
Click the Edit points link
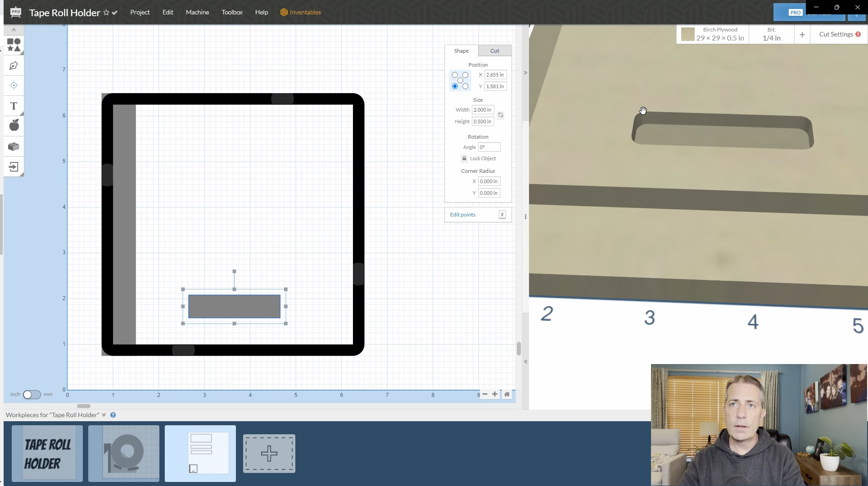pos(462,215)
